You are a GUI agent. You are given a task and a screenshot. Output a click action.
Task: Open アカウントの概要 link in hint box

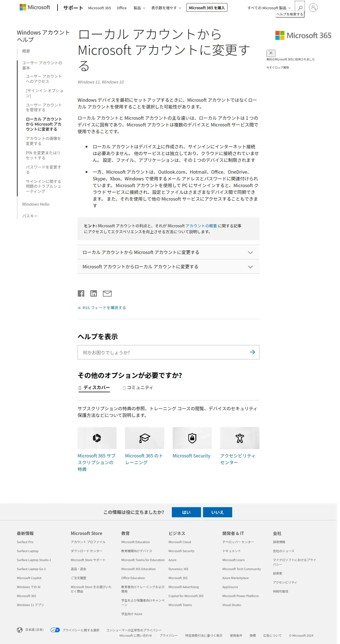pyautogui.click(x=201, y=226)
